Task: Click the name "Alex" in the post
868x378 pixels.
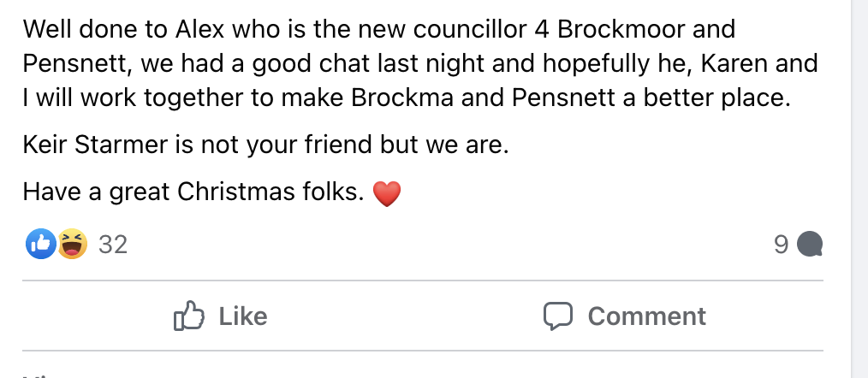Action: 199,29
